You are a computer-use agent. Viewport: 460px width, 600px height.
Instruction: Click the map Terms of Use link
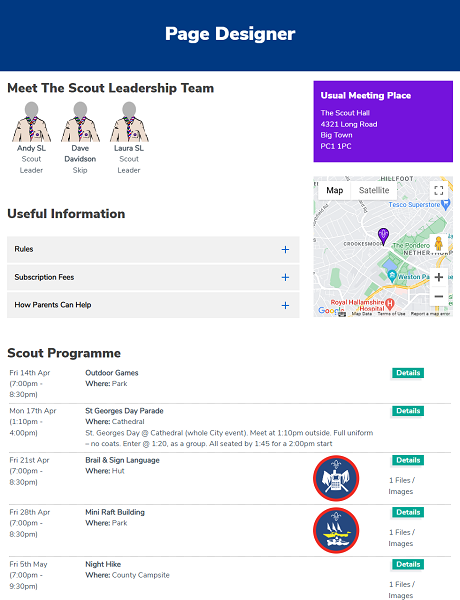[391, 314]
